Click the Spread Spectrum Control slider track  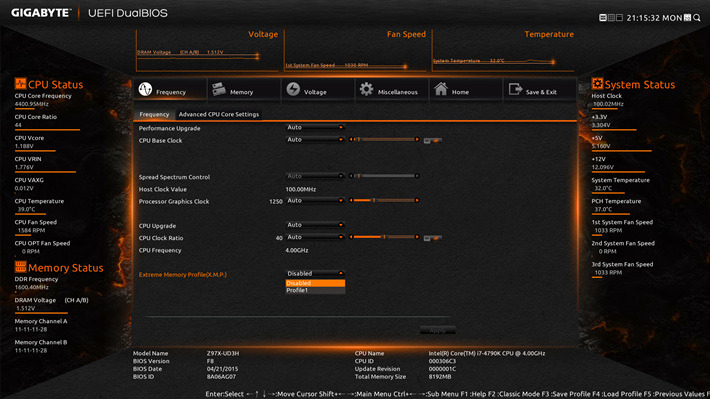tap(384, 176)
